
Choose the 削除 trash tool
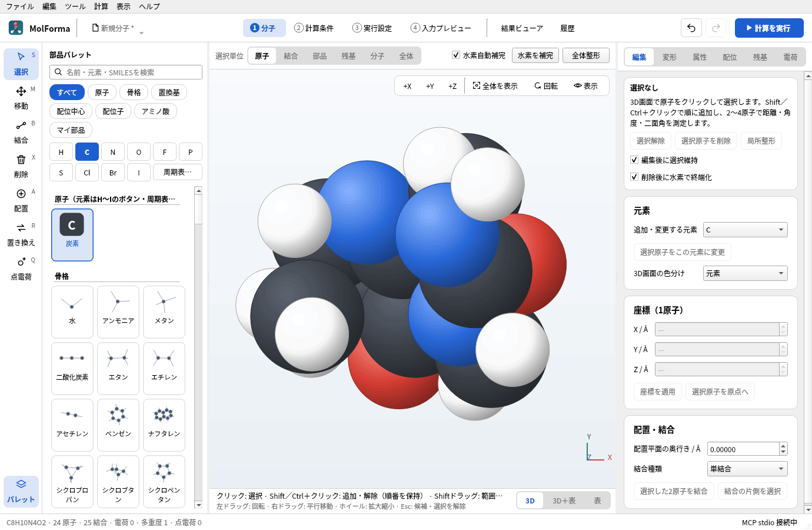(x=21, y=166)
